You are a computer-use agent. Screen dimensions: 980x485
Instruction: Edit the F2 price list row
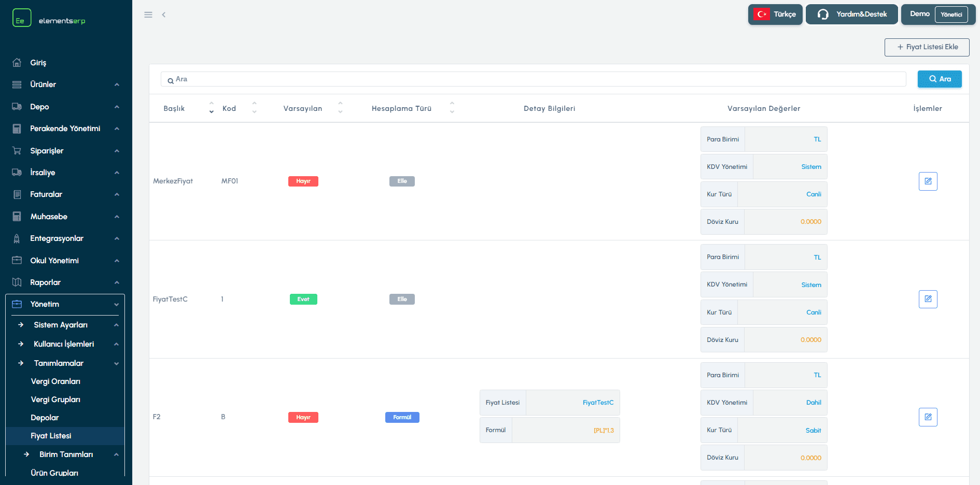coord(928,417)
